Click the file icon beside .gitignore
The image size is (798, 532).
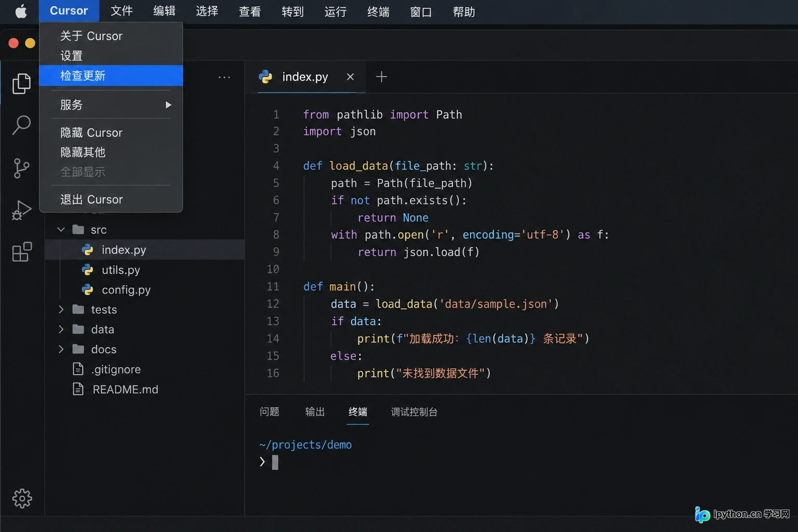click(x=78, y=369)
